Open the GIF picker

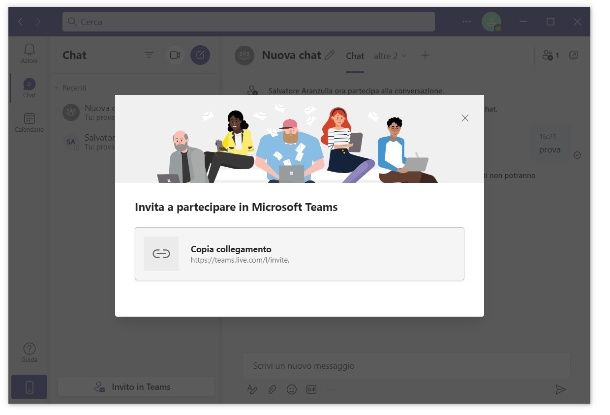(x=311, y=389)
